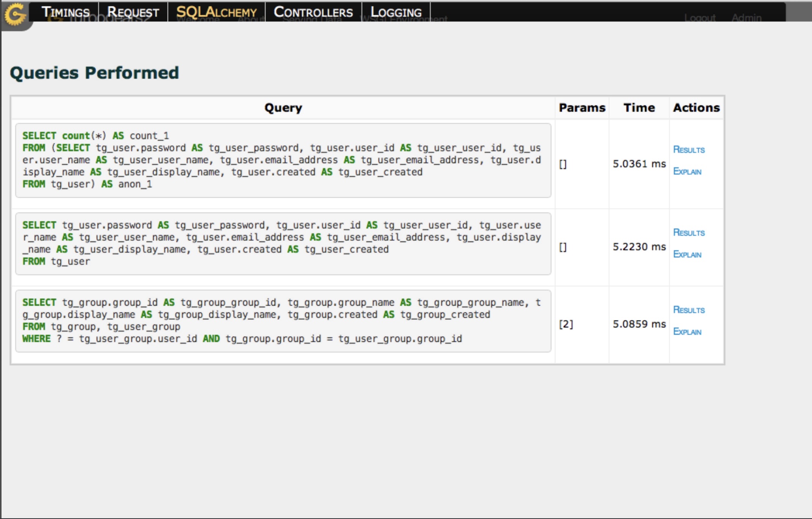Open the Timings tab
Viewport: 812px width, 519px height.
pos(65,12)
